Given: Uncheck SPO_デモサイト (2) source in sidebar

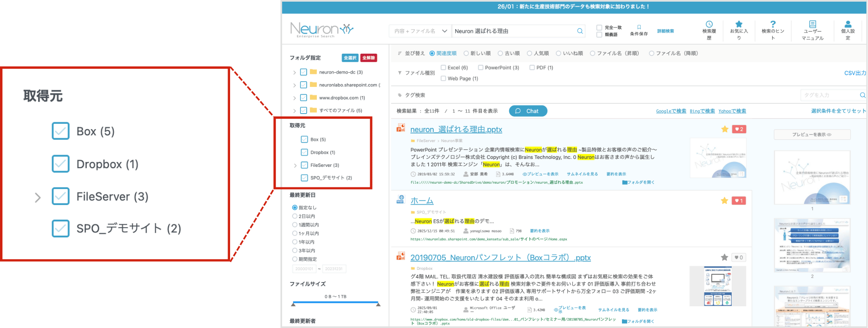Looking at the screenshot, I should 304,178.
